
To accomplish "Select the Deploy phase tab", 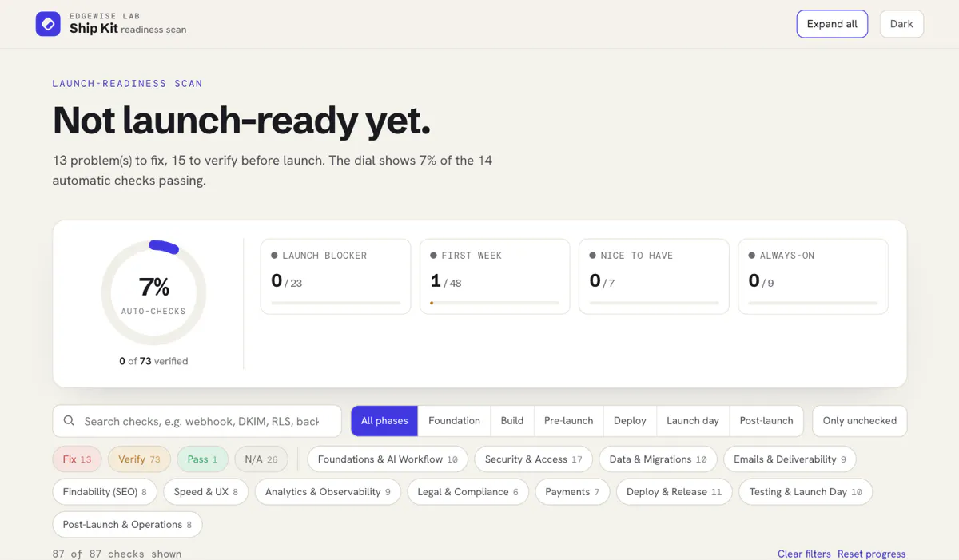I will point(630,421).
